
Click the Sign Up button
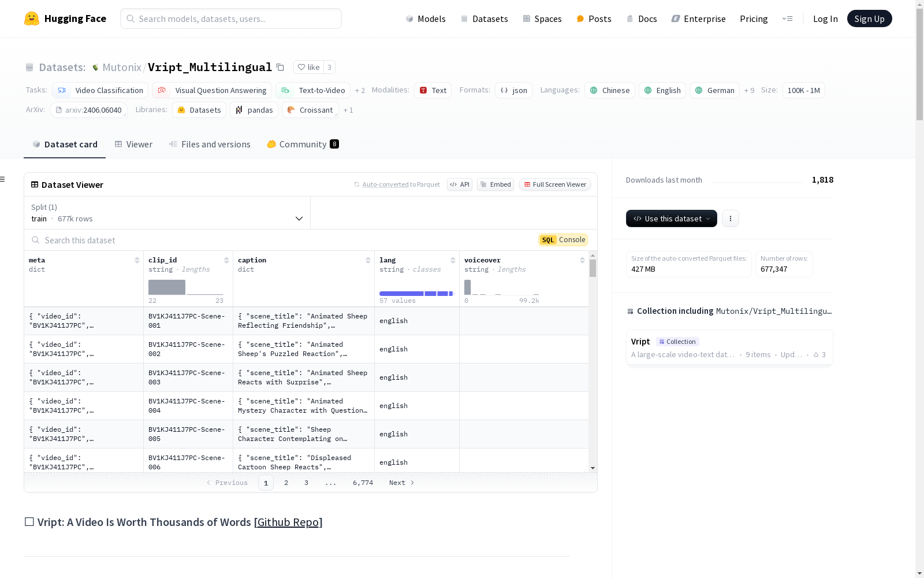869,18
